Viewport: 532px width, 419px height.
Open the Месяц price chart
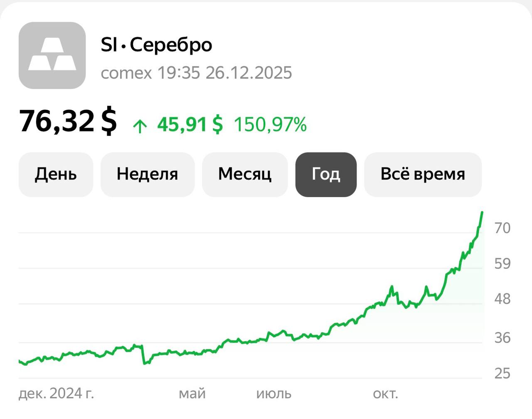tap(244, 175)
